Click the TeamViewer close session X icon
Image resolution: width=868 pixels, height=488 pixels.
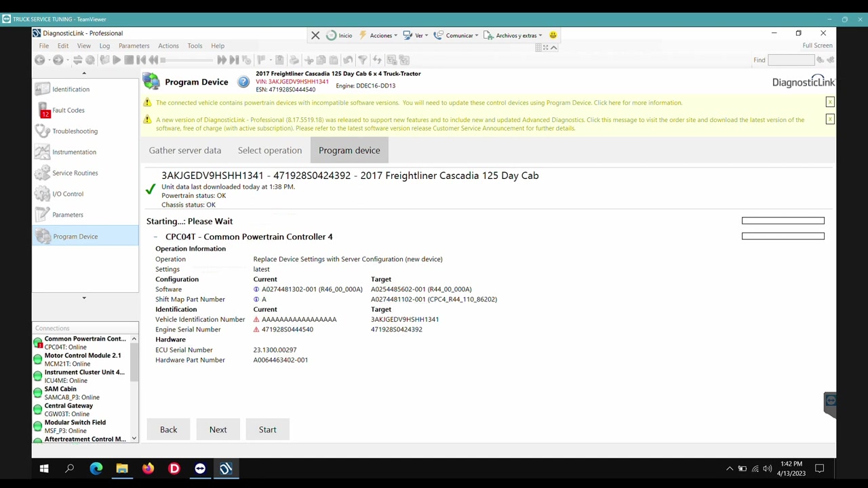pyautogui.click(x=315, y=35)
